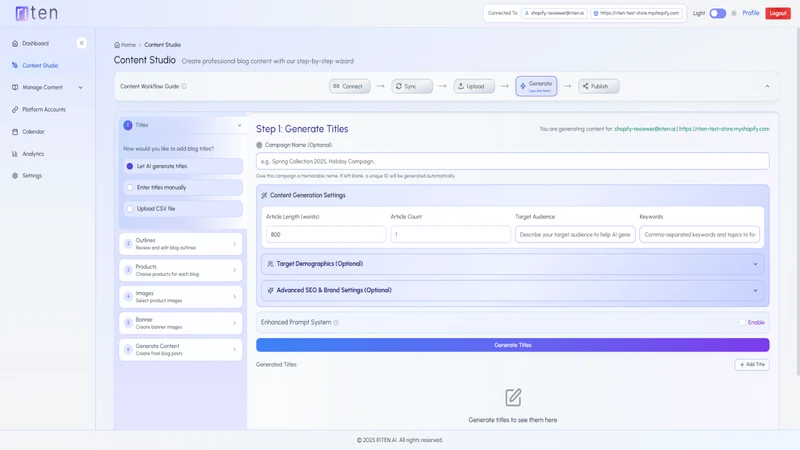The width and height of the screenshot is (800, 450).
Task: Open Platform Accounts in the sidebar
Action: point(44,110)
